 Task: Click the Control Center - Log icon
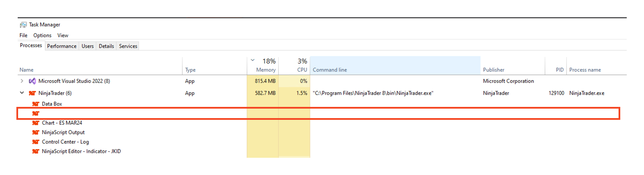(36, 142)
